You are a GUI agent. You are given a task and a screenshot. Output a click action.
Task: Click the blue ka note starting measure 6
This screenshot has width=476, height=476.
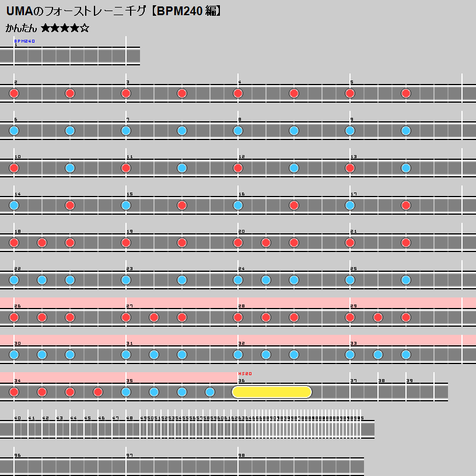(x=14, y=131)
